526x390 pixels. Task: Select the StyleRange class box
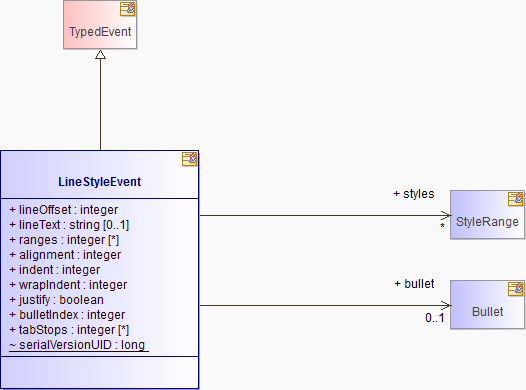pos(487,215)
